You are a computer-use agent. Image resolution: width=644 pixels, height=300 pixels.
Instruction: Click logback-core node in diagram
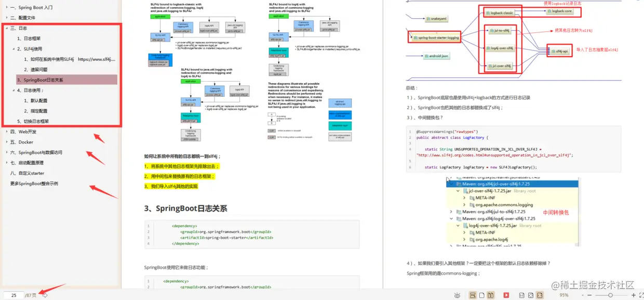click(560, 11)
